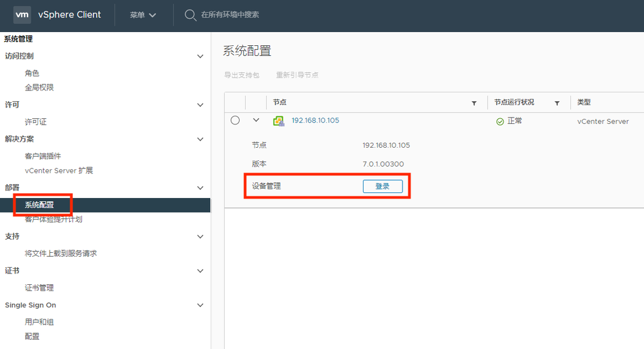Click the 导出支持包 button
644x349 pixels.
tap(241, 75)
